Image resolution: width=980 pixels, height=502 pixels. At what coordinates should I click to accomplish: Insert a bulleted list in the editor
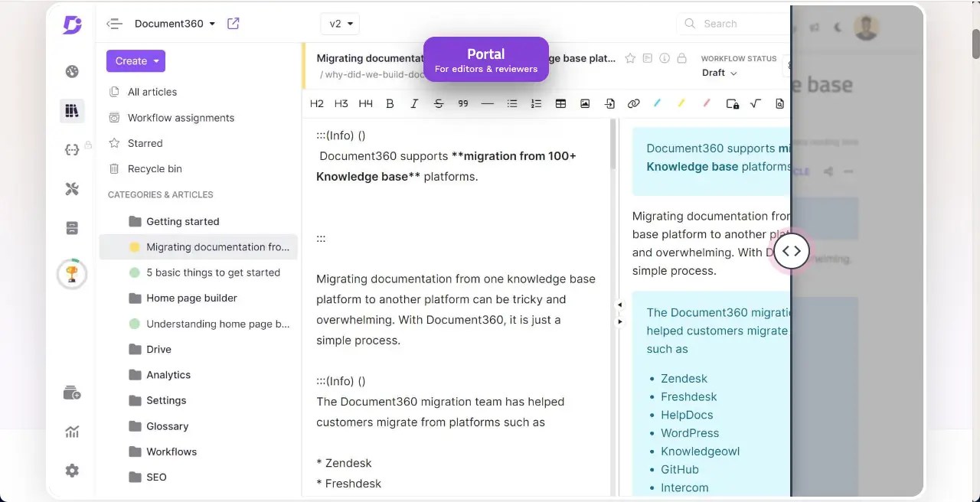[x=512, y=103]
